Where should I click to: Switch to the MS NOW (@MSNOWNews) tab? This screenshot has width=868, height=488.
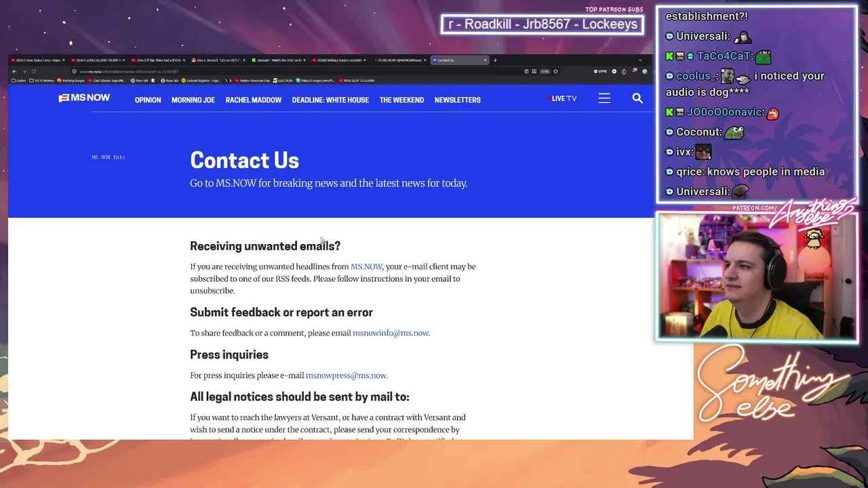pyautogui.click(x=400, y=60)
